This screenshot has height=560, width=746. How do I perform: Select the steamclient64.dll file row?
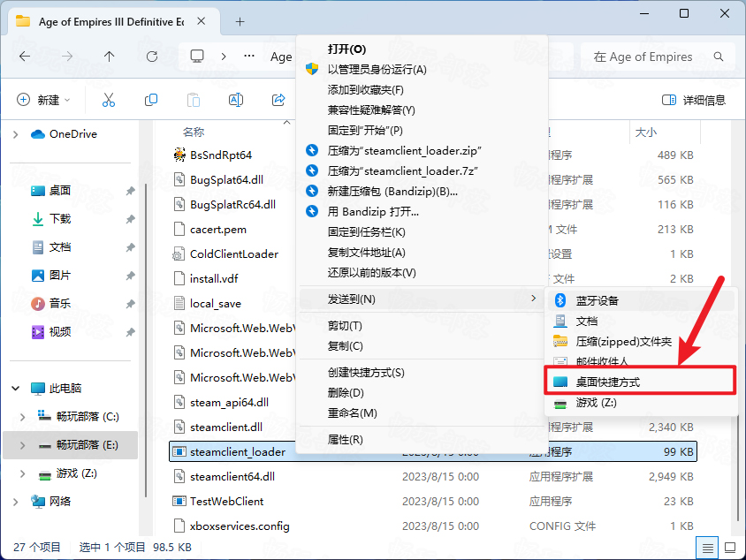pyautogui.click(x=433, y=476)
